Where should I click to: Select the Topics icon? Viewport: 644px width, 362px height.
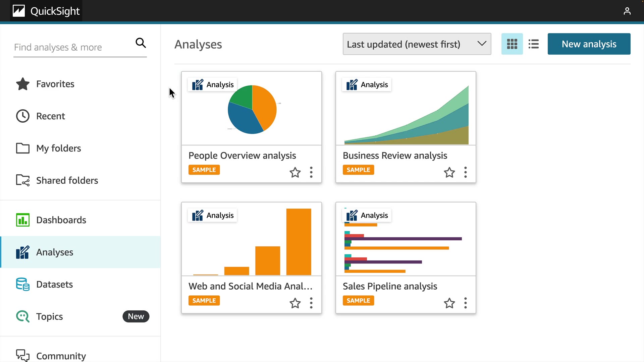(x=23, y=316)
